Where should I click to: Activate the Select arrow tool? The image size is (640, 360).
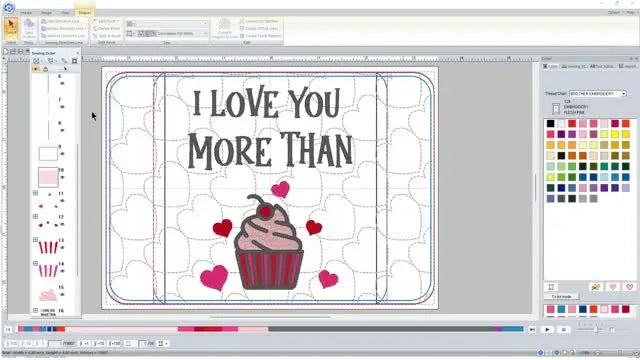coord(11,28)
